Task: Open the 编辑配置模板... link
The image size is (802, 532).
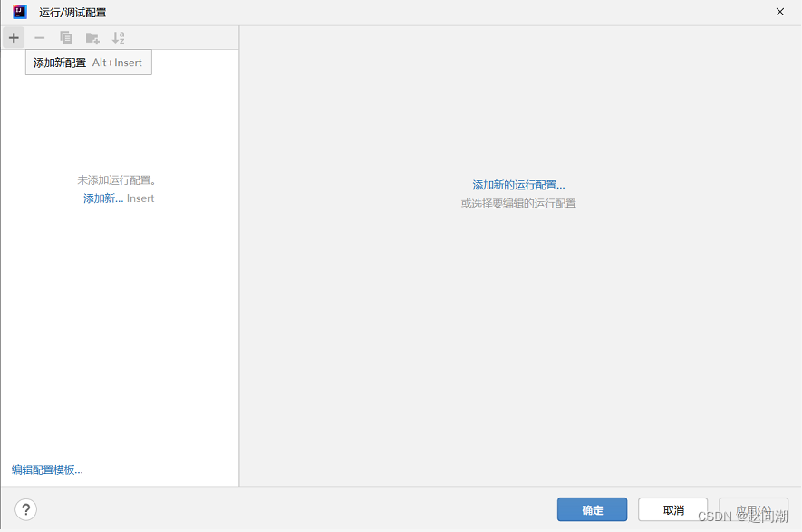Action: (47, 469)
